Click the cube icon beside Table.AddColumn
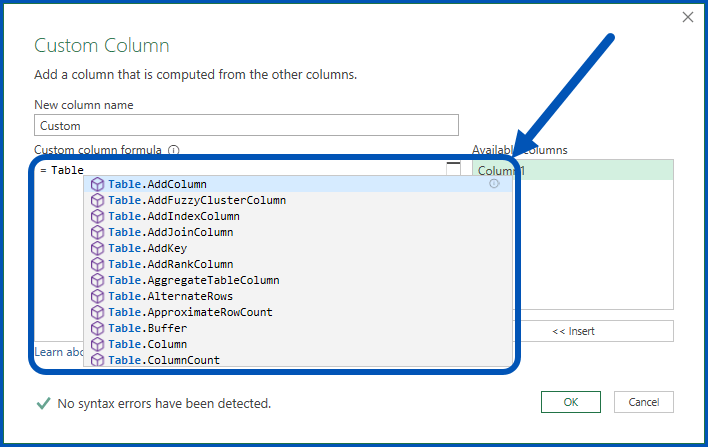Viewport: 708px width, 447px height. tap(97, 184)
